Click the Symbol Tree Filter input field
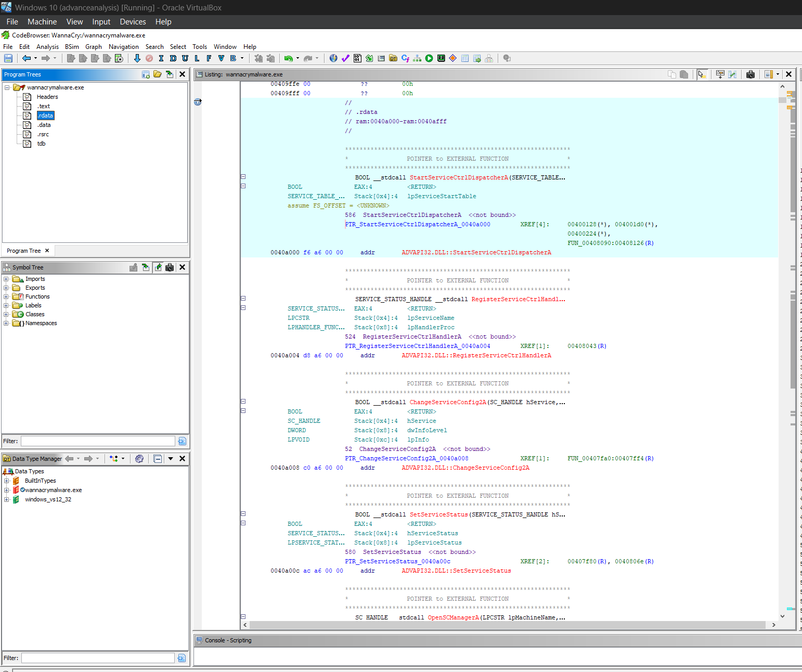Screen dimensions: 802x672 [x=98, y=441]
